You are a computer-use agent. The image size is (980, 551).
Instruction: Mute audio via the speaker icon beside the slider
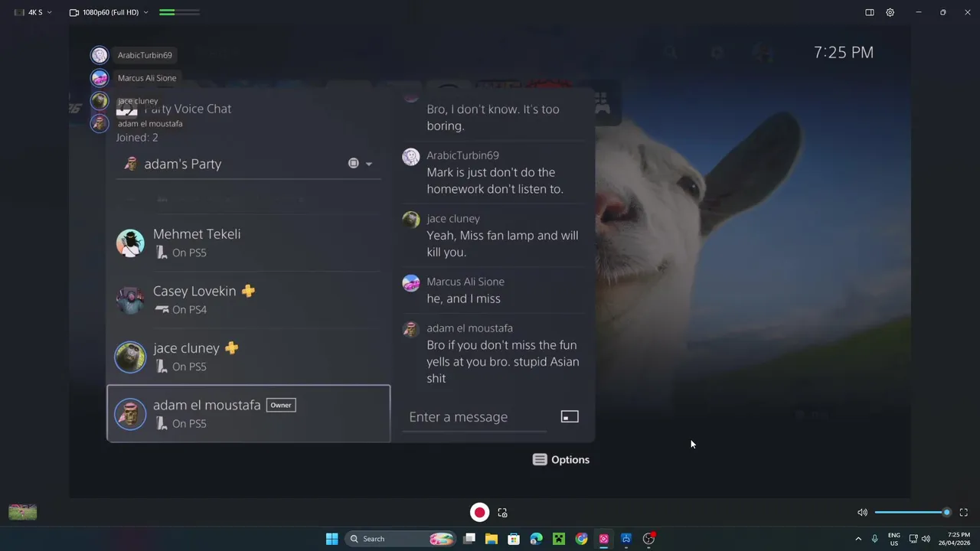coord(862,513)
